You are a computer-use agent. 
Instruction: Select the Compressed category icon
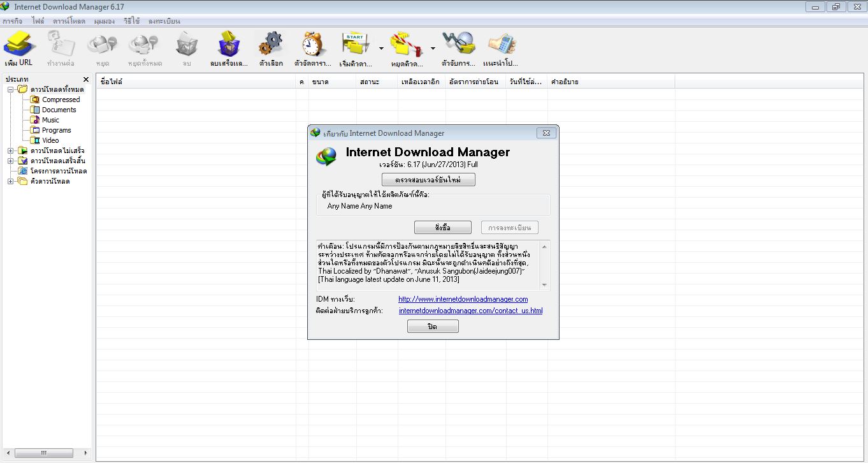[36, 99]
